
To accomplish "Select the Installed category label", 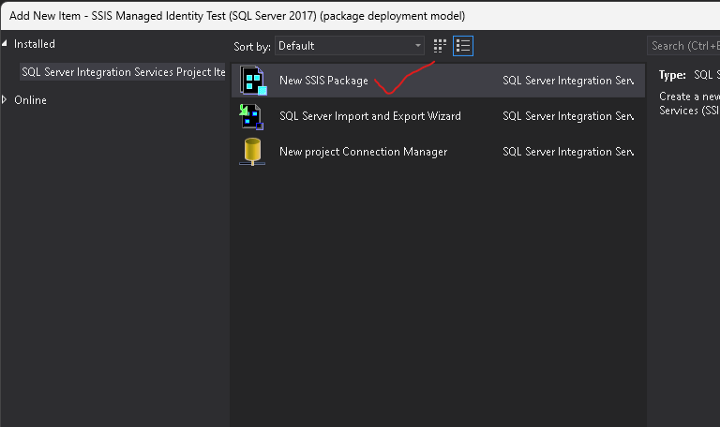I will coord(35,44).
